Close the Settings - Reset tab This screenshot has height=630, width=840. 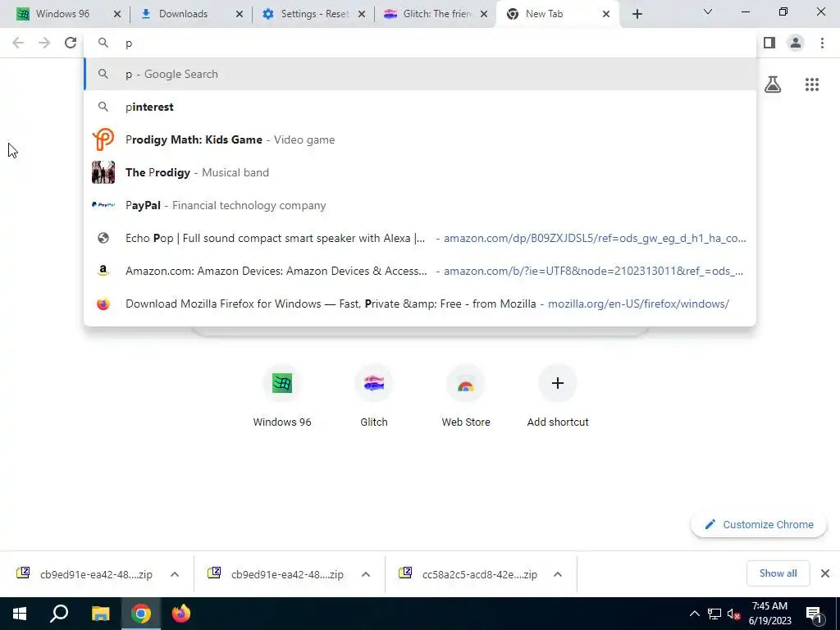point(362,14)
